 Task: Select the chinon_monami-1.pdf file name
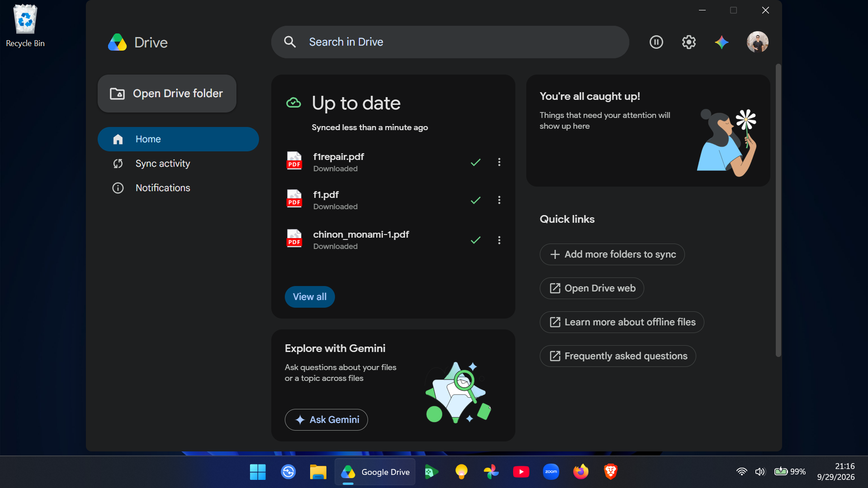point(361,235)
